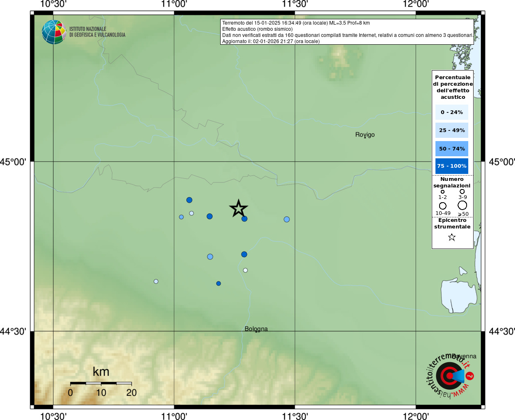This screenshot has height=420, width=515.
Task: Click the 50 - 74% legend swatch
Action: click(x=452, y=148)
